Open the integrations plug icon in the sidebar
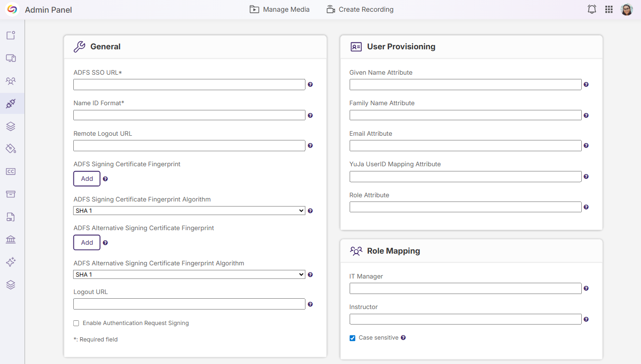Image resolution: width=641 pixels, height=364 pixels. (x=11, y=103)
